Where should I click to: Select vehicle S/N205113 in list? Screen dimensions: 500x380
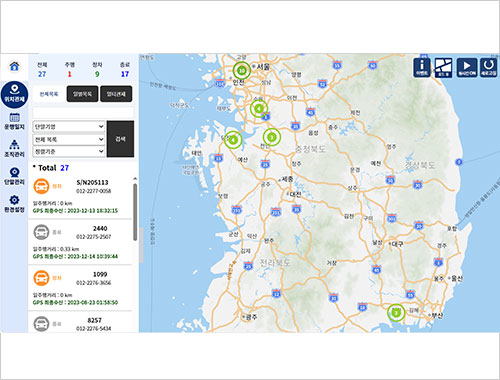(x=80, y=196)
